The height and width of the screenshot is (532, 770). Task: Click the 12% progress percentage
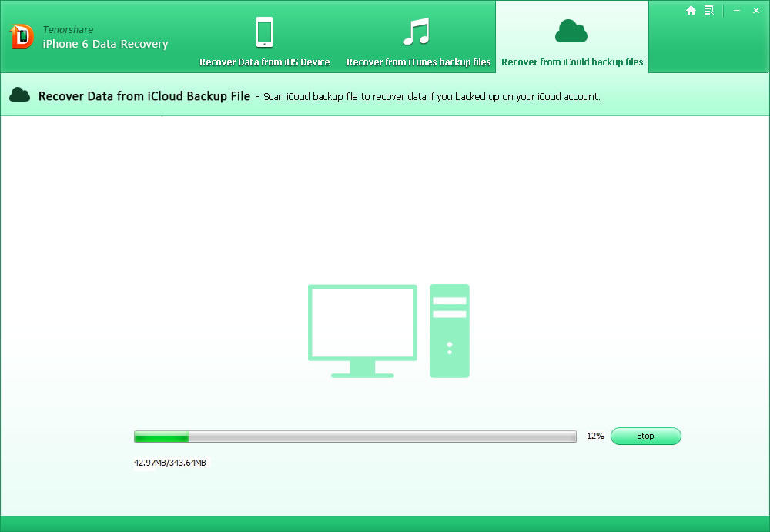coord(595,437)
